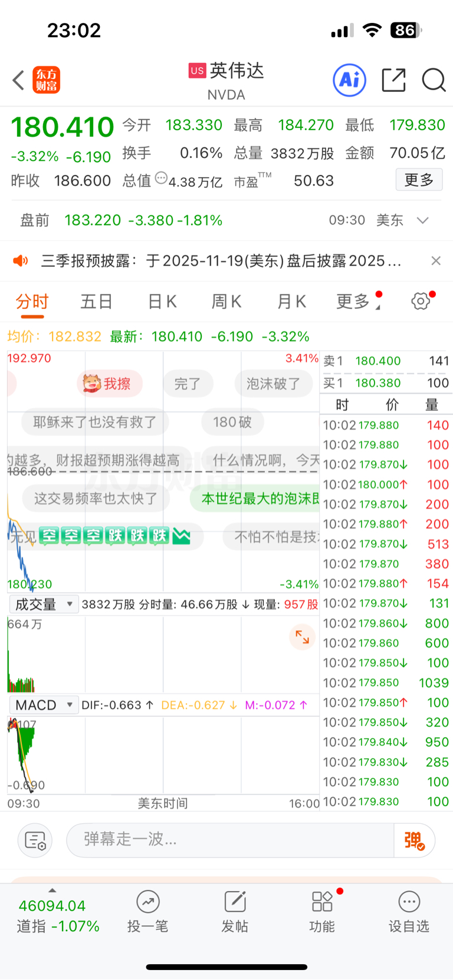Image resolution: width=453 pixels, height=980 pixels.
Task: Switch to the 日K tab
Action: tap(162, 302)
